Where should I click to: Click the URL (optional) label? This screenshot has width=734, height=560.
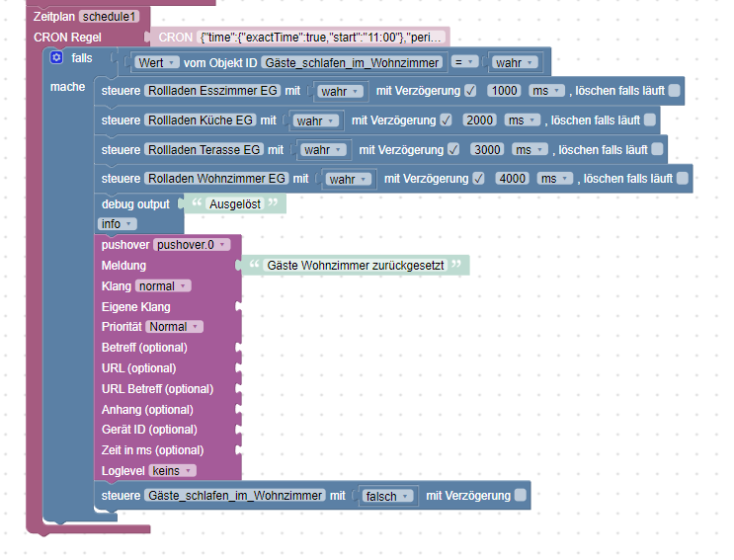(139, 368)
